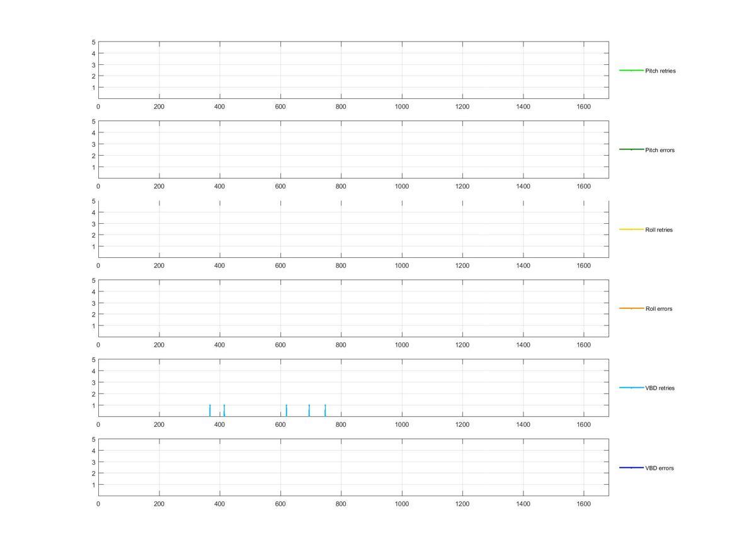Click the 1400 x-axis label under VBD retries plot
The image size is (756, 558).
523,424
